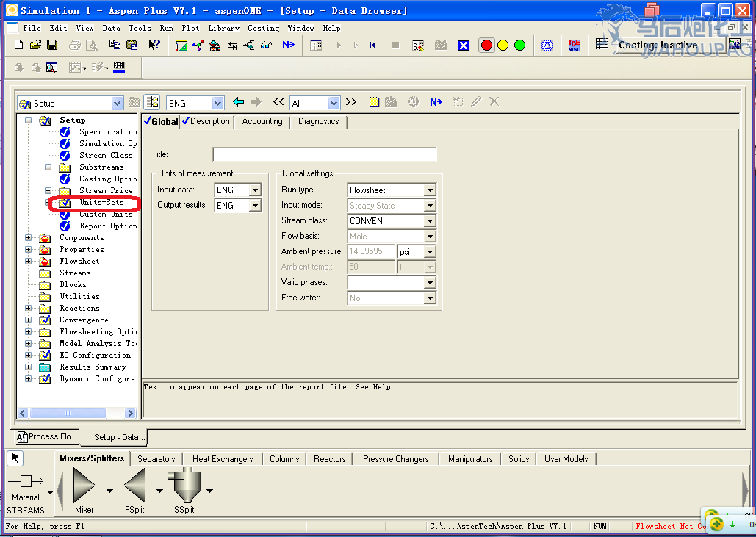Screen dimensions: 756x537
Task: Open the Run Control Panel icon
Action: pos(316,46)
